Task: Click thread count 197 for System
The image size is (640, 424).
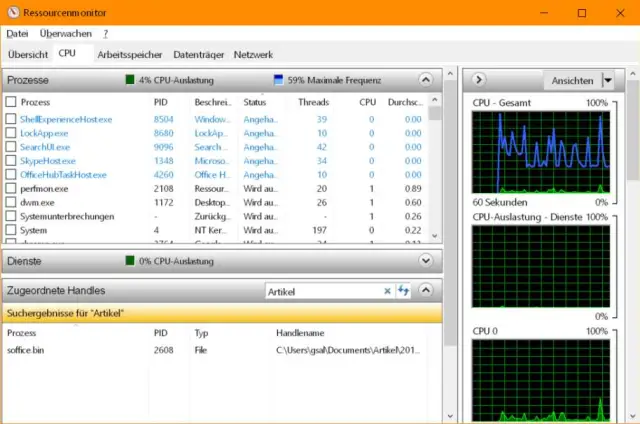Action: pos(319,230)
